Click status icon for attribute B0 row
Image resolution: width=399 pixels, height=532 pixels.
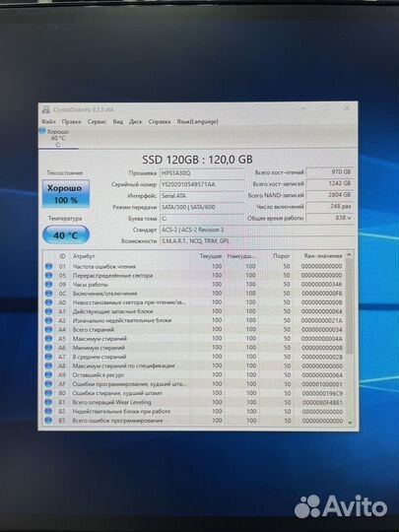click(x=48, y=393)
